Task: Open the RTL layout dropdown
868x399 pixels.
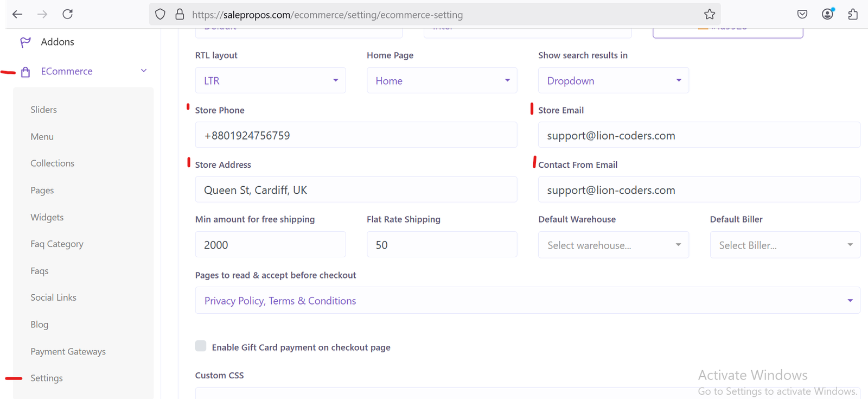Action: coord(270,80)
